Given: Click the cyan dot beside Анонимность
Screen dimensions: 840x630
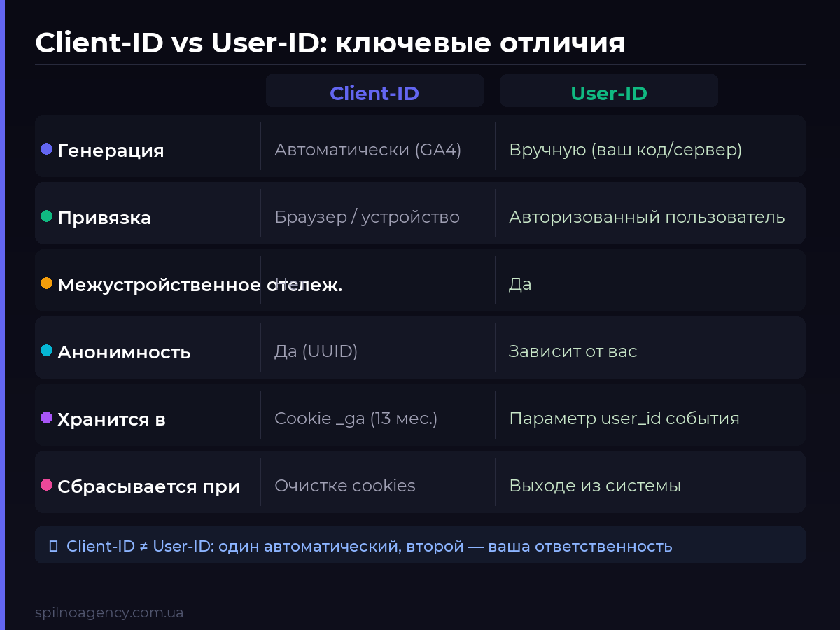Looking at the screenshot, I should (x=47, y=351).
